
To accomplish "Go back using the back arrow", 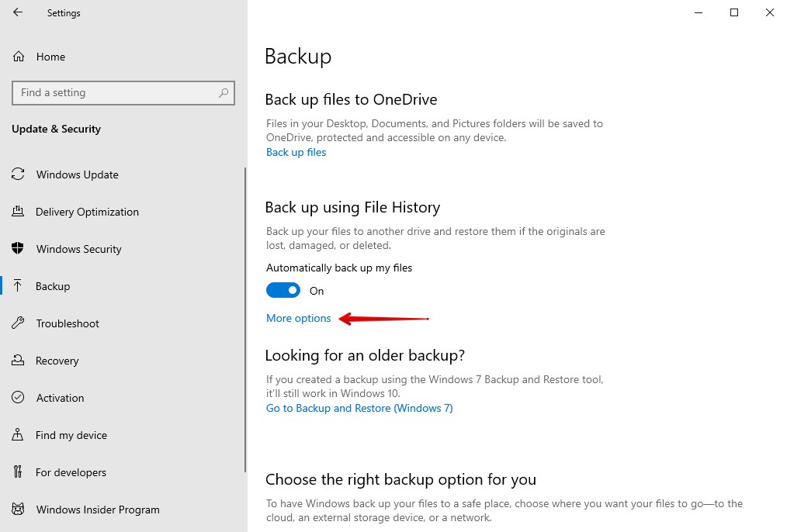I will pyautogui.click(x=18, y=12).
